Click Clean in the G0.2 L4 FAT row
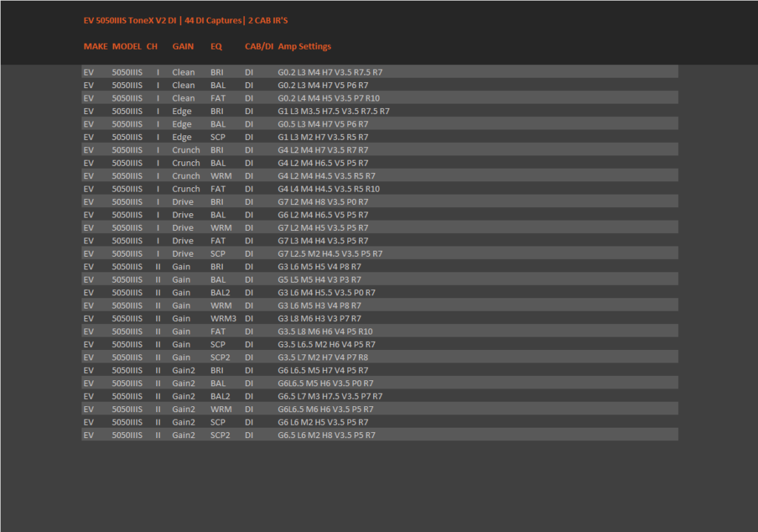Image resolution: width=758 pixels, height=532 pixels. click(184, 98)
